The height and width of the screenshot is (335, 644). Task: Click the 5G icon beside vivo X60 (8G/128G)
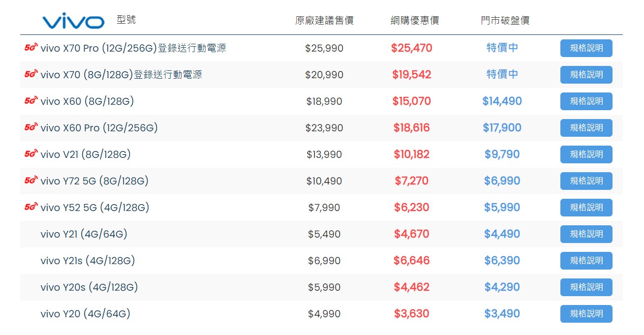click(x=31, y=101)
